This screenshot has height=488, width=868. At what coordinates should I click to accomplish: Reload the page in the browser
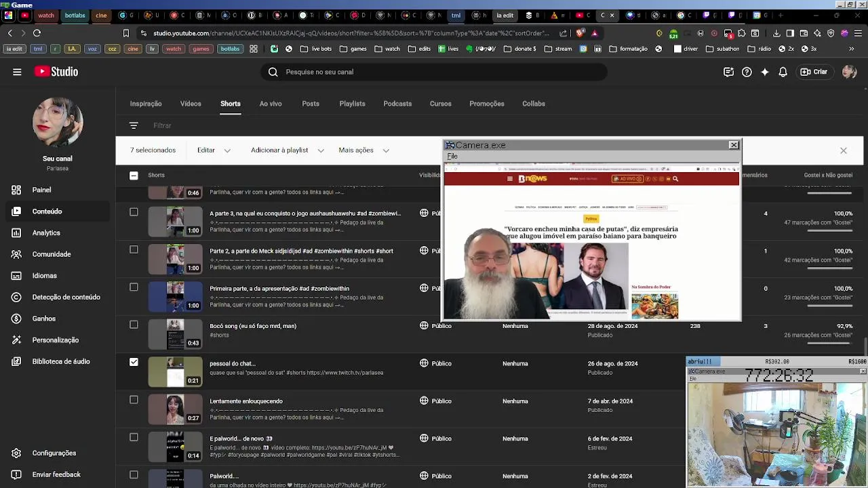[x=37, y=33]
